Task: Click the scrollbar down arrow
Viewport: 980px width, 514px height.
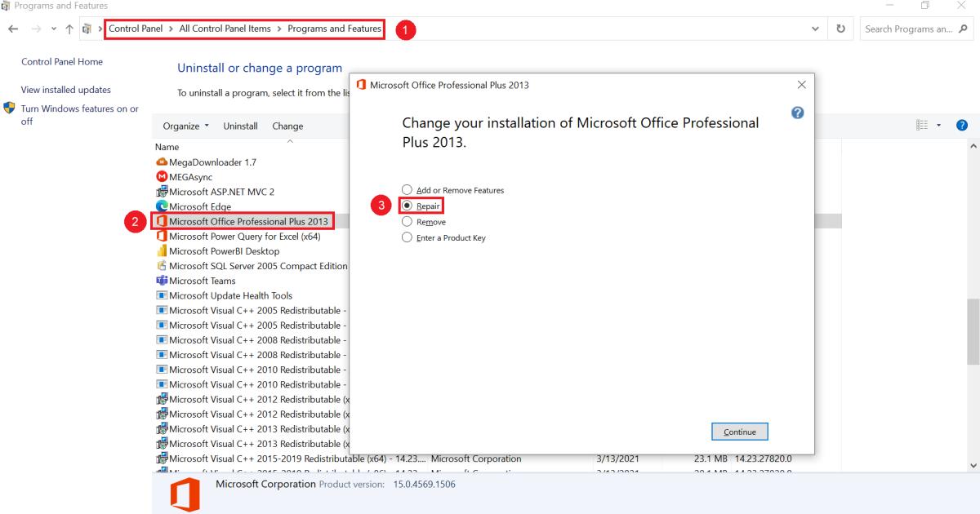Action: (x=973, y=464)
